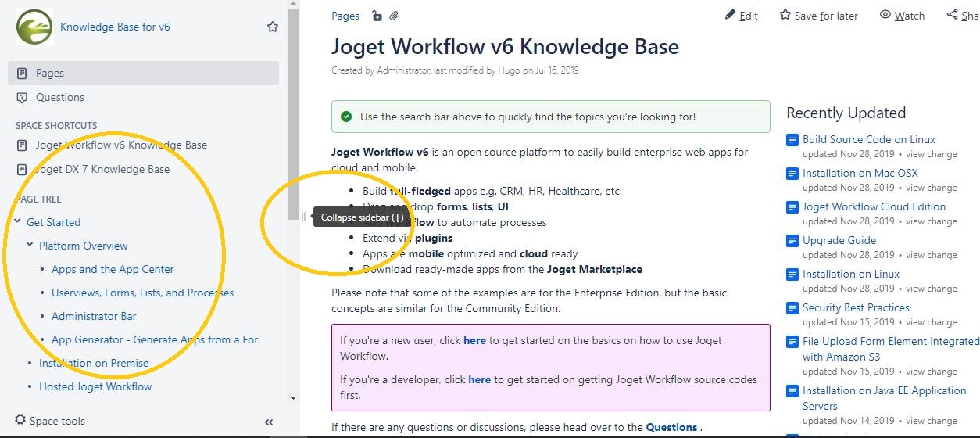Open the page restrictions unlock icon
Screen dimensions: 980x438
tap(377, 16)
